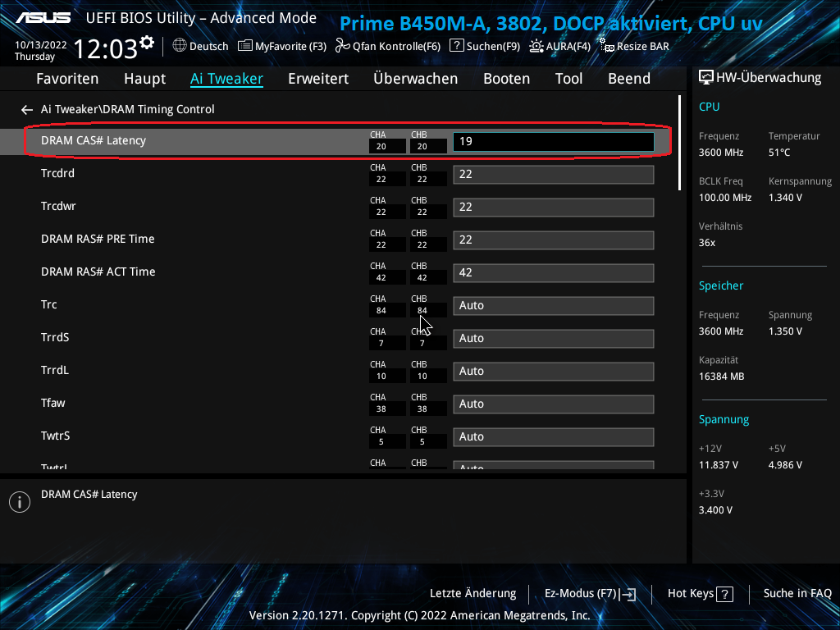Select the TrrdL label

(55, 370)
